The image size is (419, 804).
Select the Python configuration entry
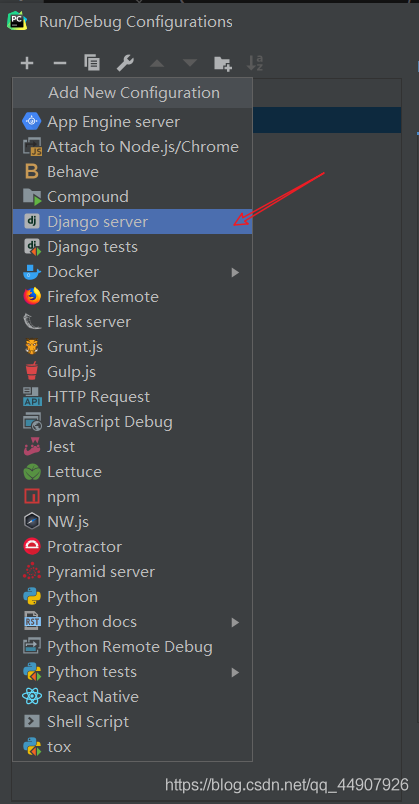pyautogui.click(x=132, y=597)
